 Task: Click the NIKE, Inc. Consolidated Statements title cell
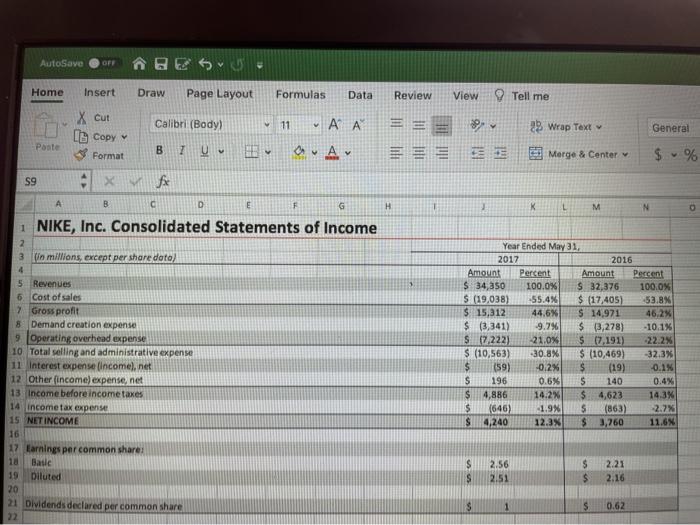207,227
